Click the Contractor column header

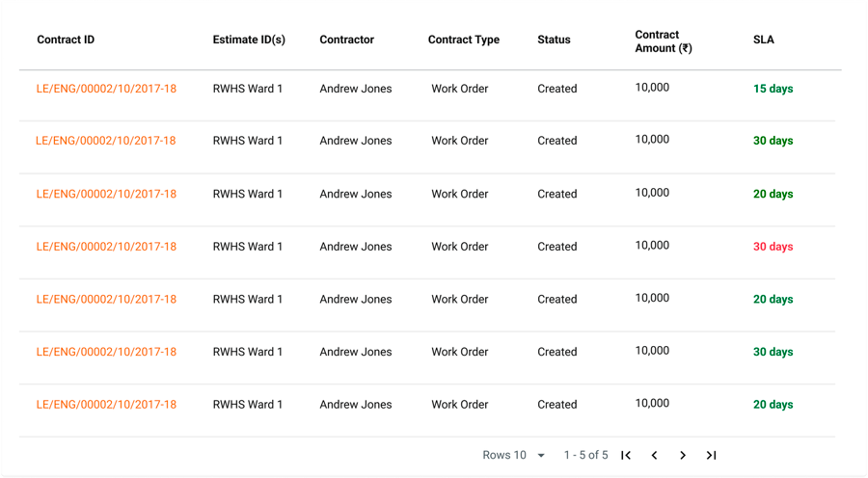pos(347,40)
